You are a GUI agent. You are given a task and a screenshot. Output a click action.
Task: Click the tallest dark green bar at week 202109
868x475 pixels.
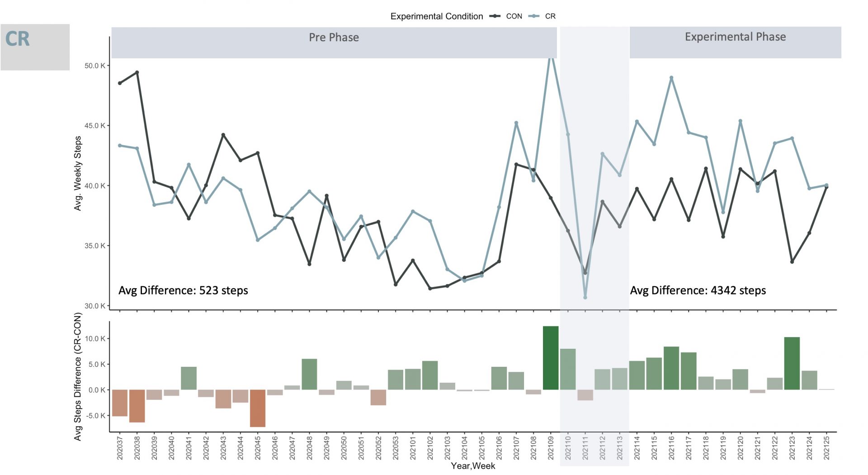(x=551, y=357)
